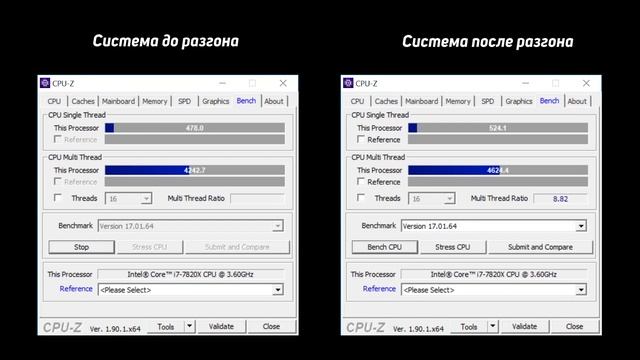Click Stop button in left CPU-Z window
This screenshot has height=360, width=640.
82,247
